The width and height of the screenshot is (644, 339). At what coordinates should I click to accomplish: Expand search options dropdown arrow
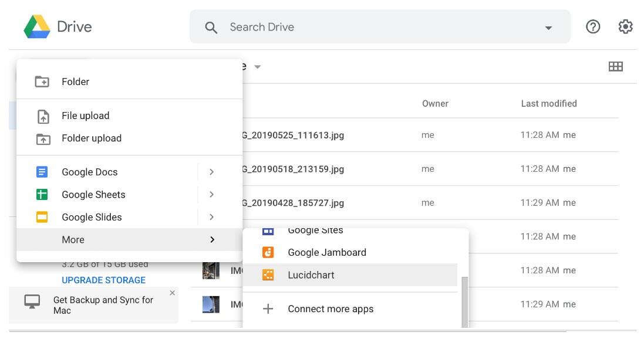pos(548,28)
